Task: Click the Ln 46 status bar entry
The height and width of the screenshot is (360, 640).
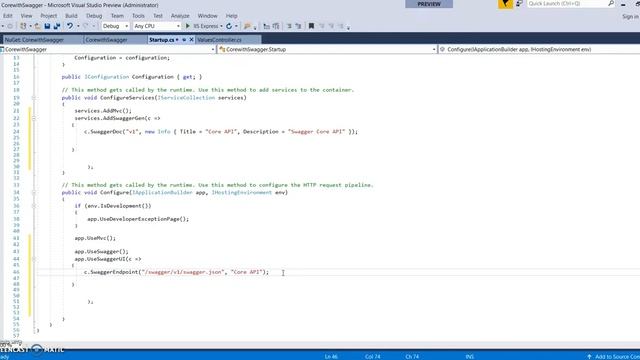Action: [x=331, y=356]
